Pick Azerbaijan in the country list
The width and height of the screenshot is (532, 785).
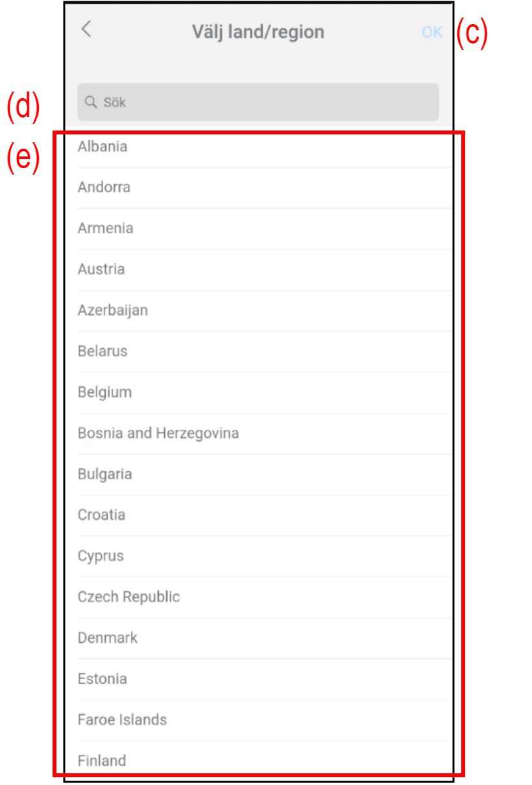click(113, 310)
